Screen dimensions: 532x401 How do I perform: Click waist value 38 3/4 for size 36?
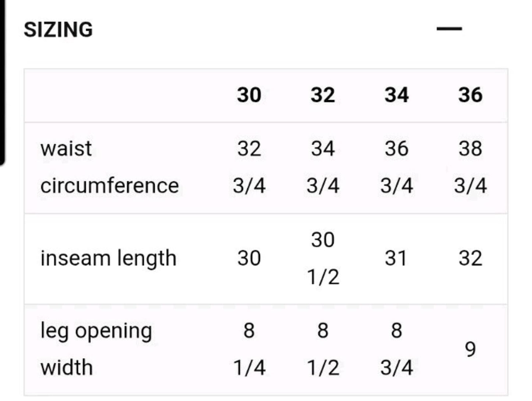(470, 167)
